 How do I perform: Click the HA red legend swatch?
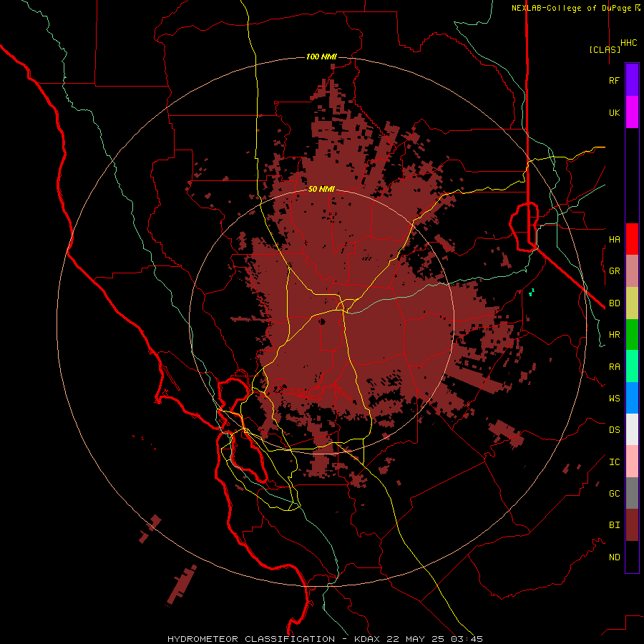pos(632,239)
